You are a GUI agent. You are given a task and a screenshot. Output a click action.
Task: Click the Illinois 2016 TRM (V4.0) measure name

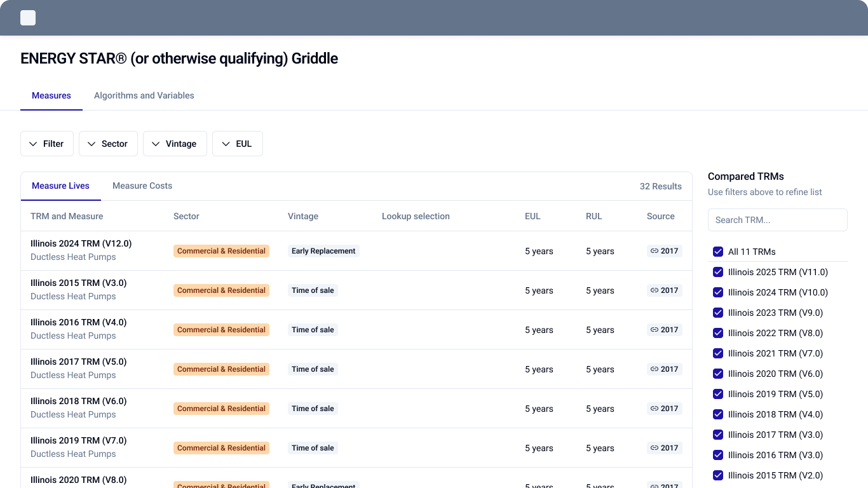tap(79, 322)
